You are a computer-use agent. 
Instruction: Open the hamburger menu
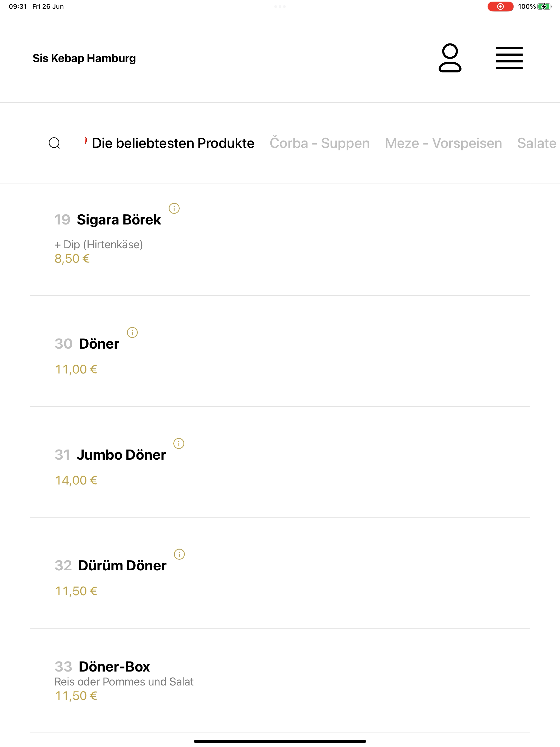[509, 58]
